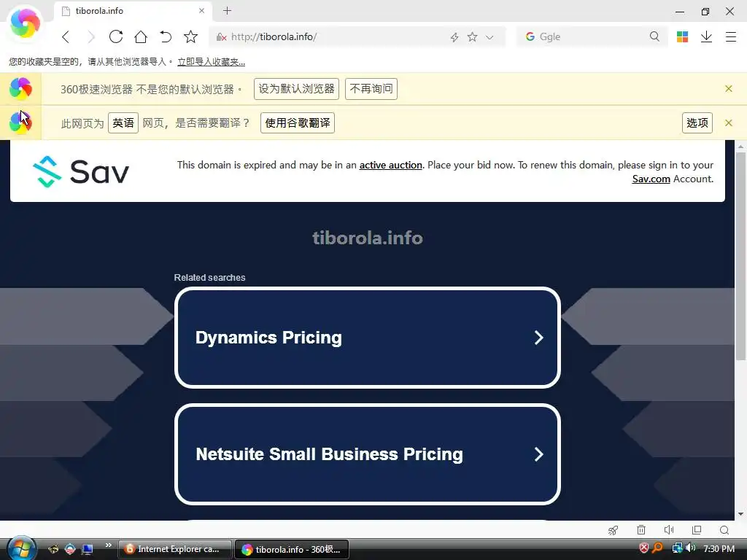Click the Forward navigation arrow
The height and width of the screenshot is (560, 747).
pos(91,36)
